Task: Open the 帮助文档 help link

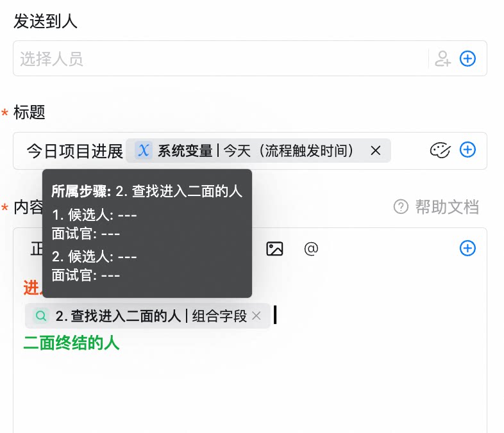Action: tap(447, 207)
